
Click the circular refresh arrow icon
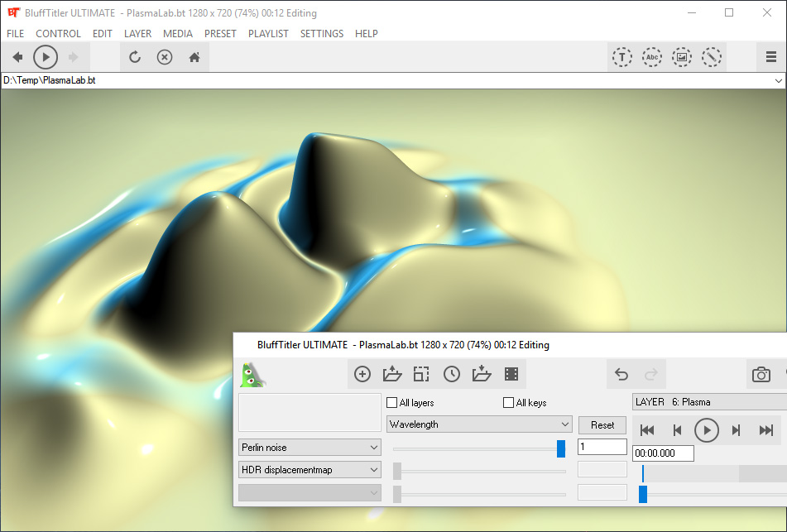(x=135, y=57)
